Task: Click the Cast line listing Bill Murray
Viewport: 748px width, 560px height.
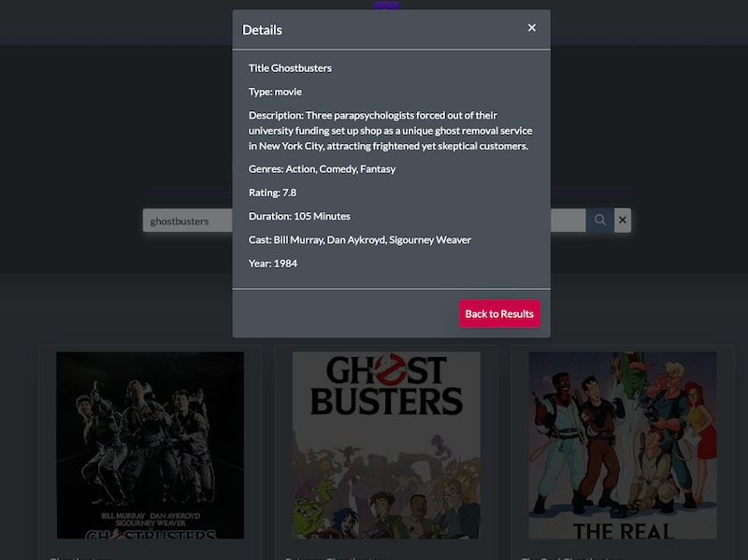Action: pyautogui.click(x=359, y=239)
